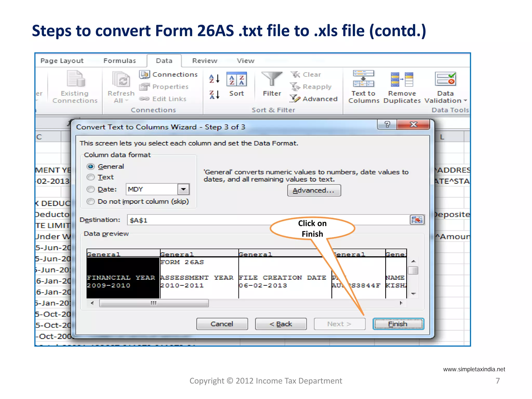Switch to the Formulas tab
This screenshot has width=532, height=399.
click(x=120, y=61)
